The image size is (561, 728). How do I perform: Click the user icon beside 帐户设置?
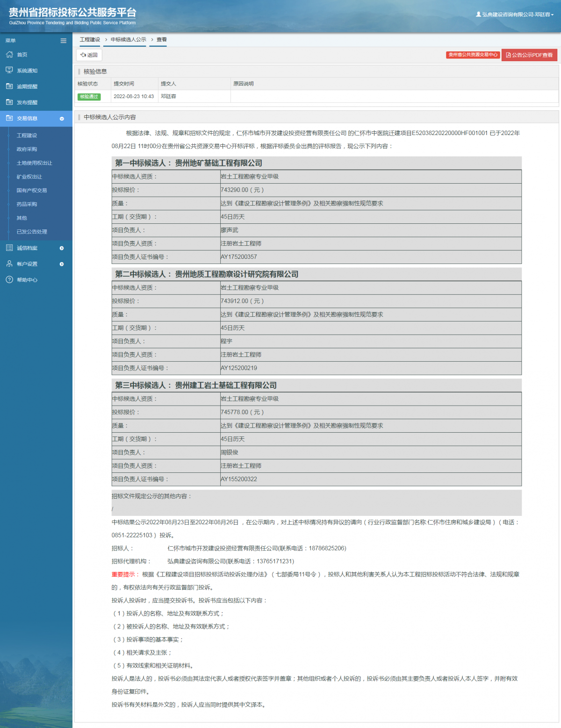click(x=9, y=264)
